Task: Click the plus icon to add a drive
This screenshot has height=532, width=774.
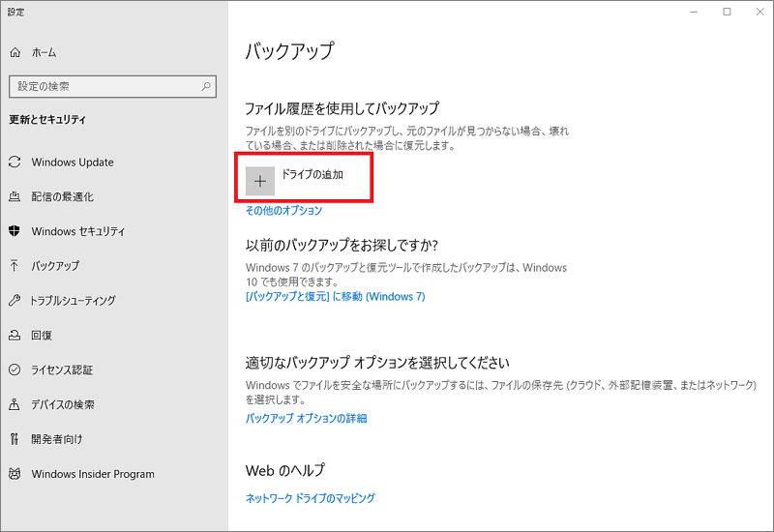Action: pyautogui.click(x=260, y=181)
